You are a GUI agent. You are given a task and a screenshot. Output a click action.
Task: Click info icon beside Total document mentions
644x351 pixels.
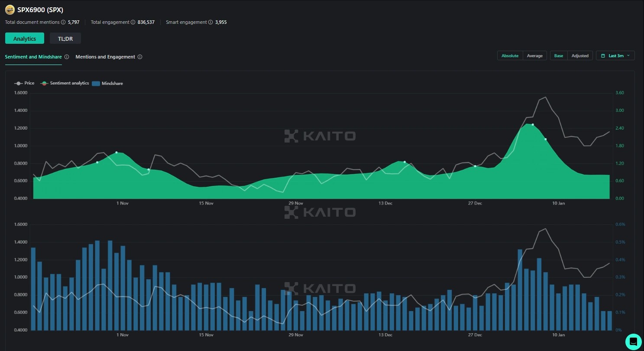[63, 22]
